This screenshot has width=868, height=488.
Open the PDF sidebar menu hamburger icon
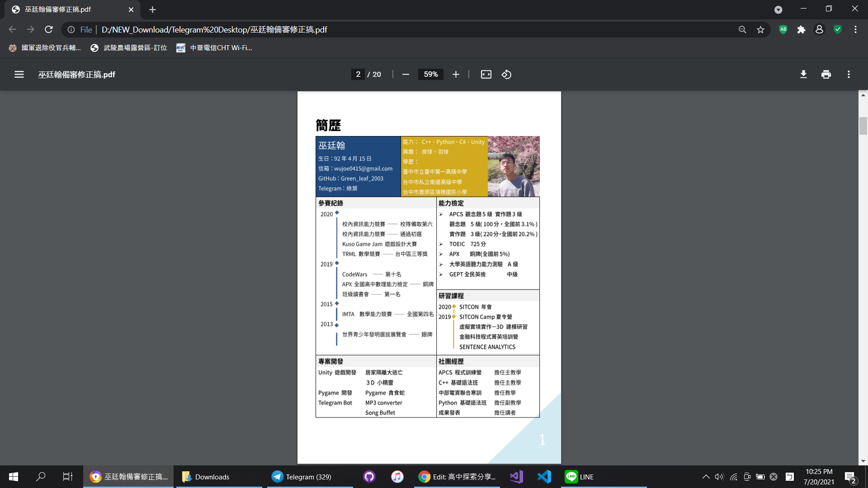19,75
